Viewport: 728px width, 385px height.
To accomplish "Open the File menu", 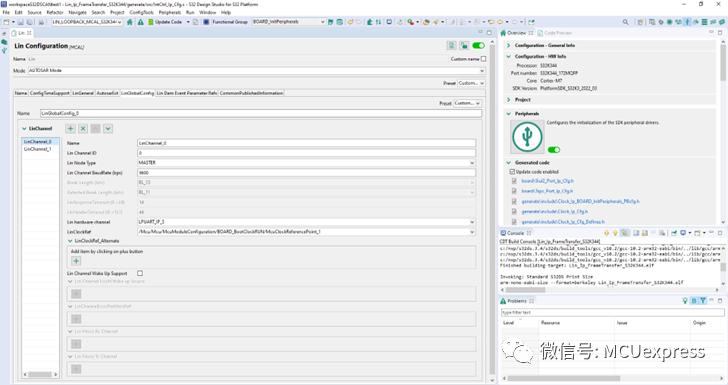I will 6,13.
